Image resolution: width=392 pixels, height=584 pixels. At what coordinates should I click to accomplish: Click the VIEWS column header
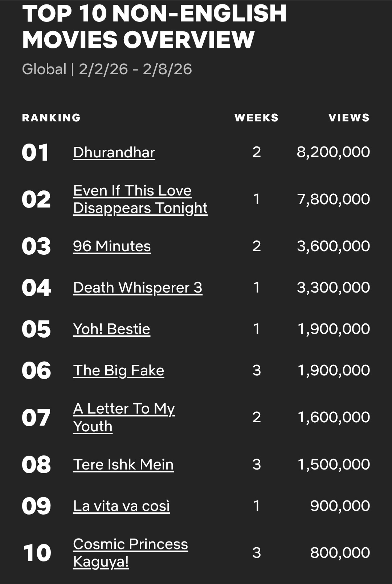[x=349, y=118]
